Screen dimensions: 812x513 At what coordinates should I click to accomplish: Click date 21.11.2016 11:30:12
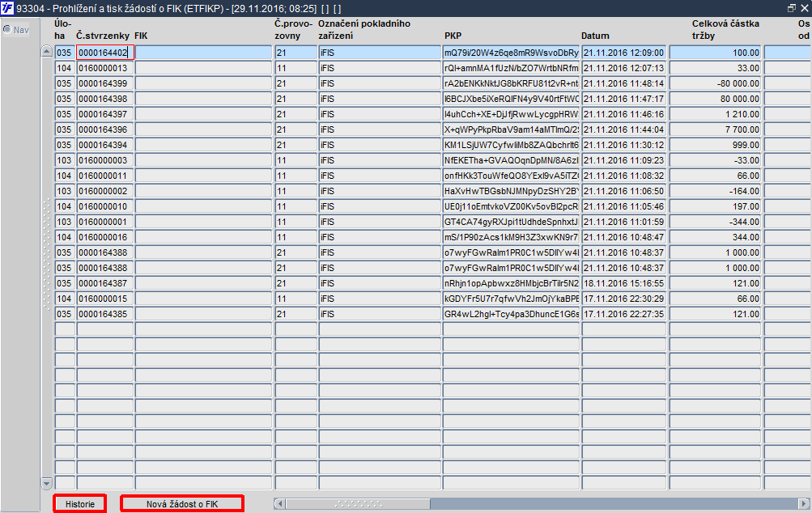point(624,144)
